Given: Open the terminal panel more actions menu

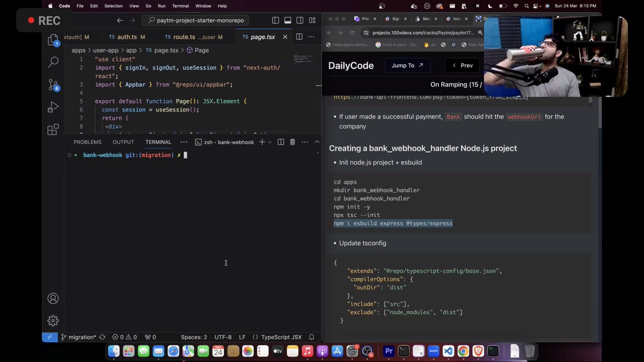Looking at the screenshot, I should point(304,142).
